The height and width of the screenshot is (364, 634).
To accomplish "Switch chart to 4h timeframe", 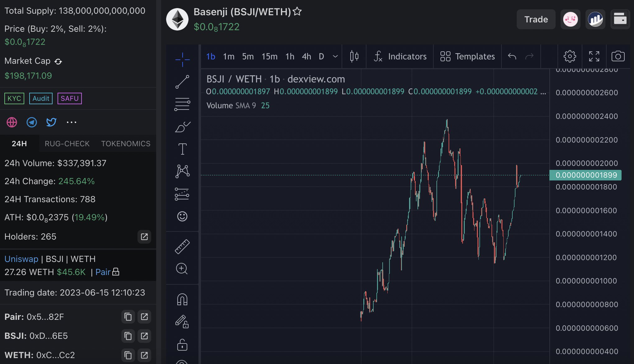I will pos(306,56).
